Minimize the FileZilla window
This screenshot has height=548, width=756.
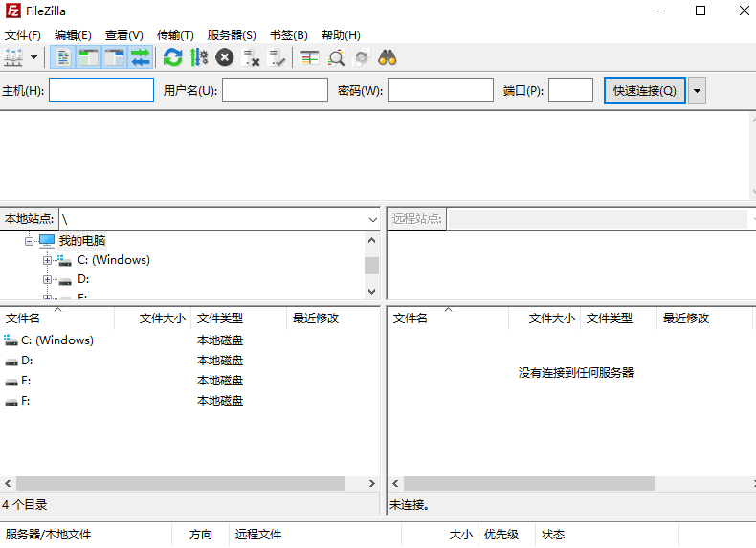657,11
